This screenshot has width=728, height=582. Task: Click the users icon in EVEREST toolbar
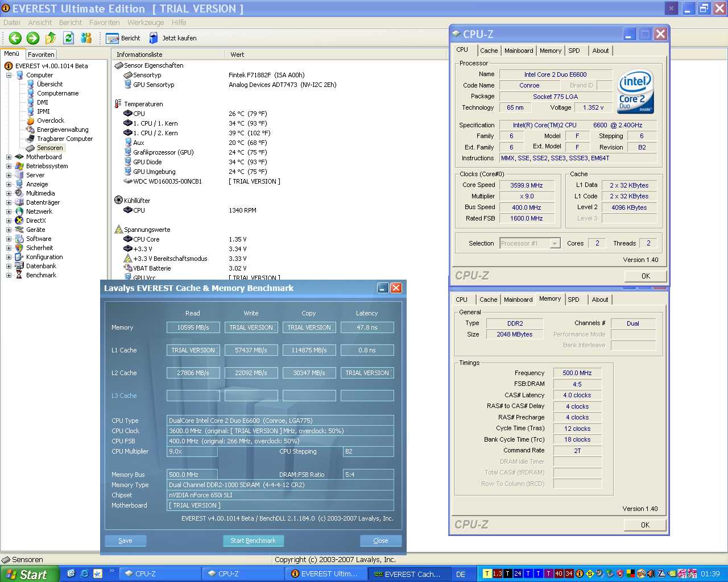pyautogui.click(x=86, y=38)
